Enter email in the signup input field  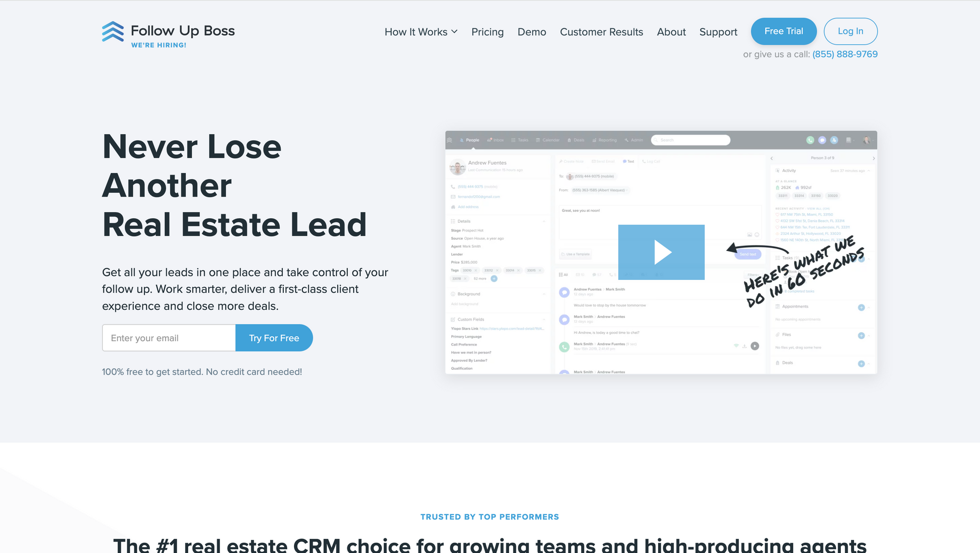tap(168, 337)
